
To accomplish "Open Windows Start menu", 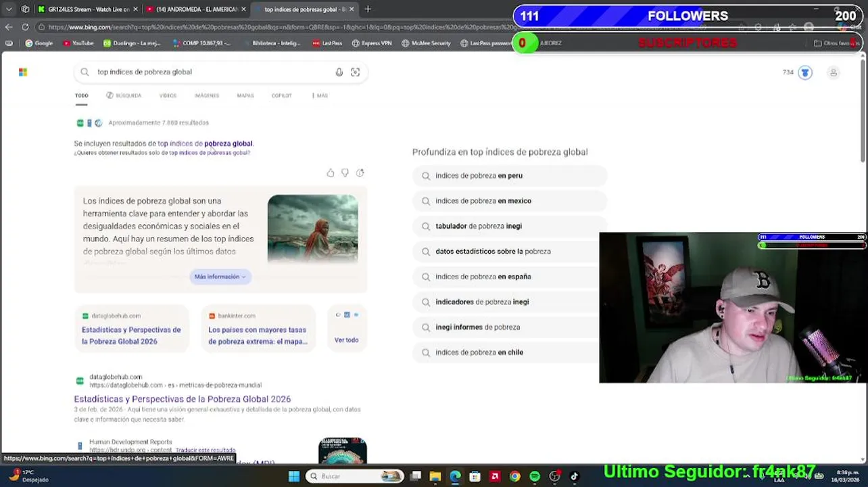I will 293,476.
